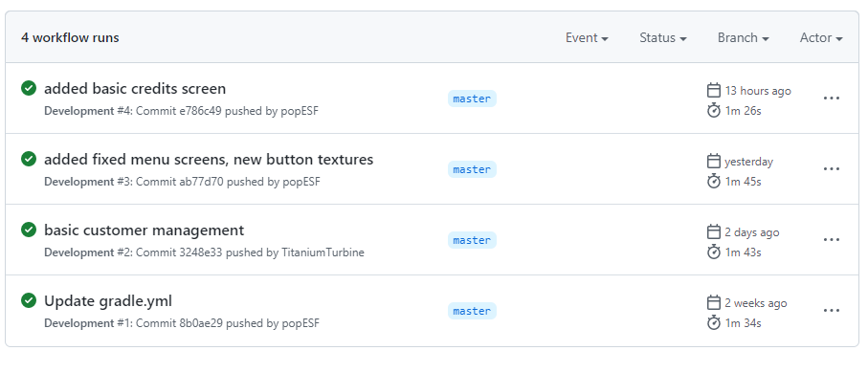Open the Actor filter dropdown

pyautogui.click(x=821, y=37)
